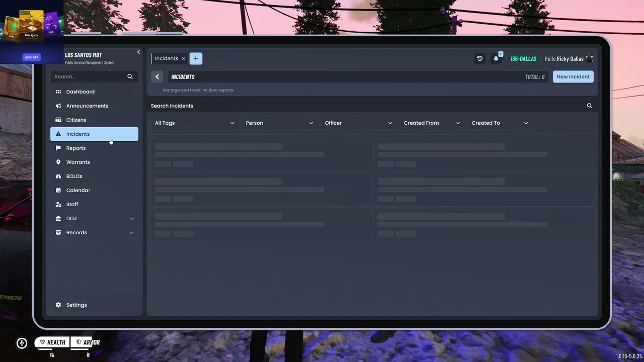
Task: Open the Announcements megaphone entry
Action: 94,106
